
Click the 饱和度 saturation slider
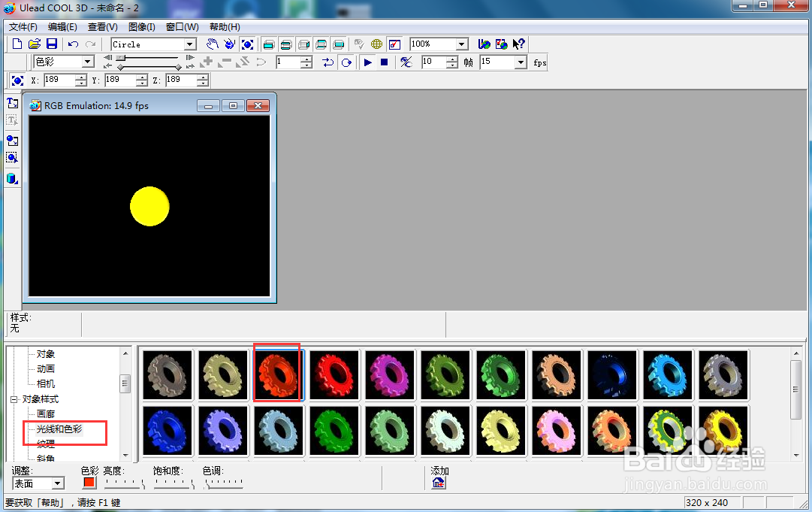(174, 483)
